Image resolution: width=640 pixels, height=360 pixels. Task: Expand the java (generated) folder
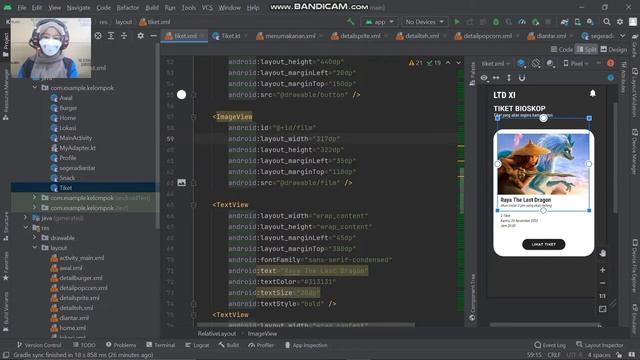[25, 218]
